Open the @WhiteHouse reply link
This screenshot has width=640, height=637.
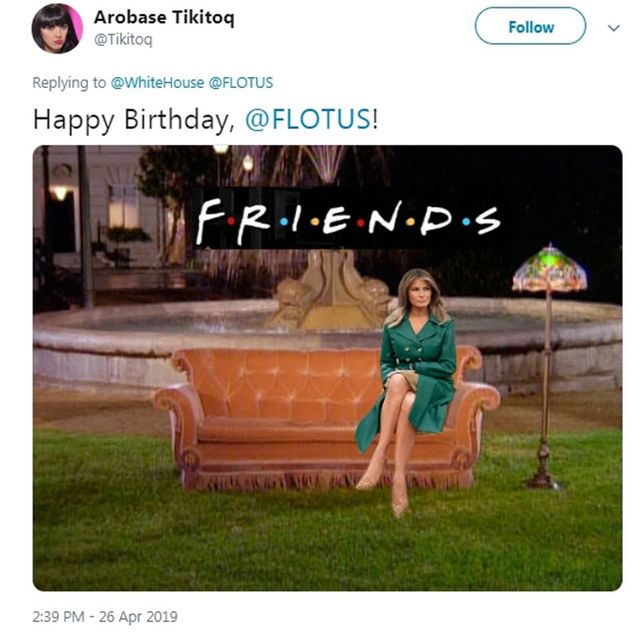(157, 83)
